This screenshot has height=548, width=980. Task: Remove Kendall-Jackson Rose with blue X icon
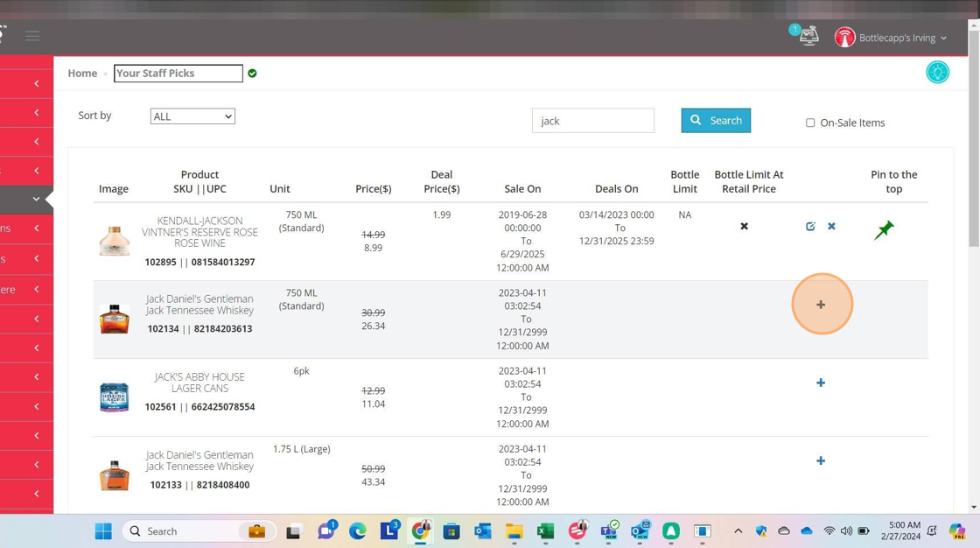click(x=831, y=226)
